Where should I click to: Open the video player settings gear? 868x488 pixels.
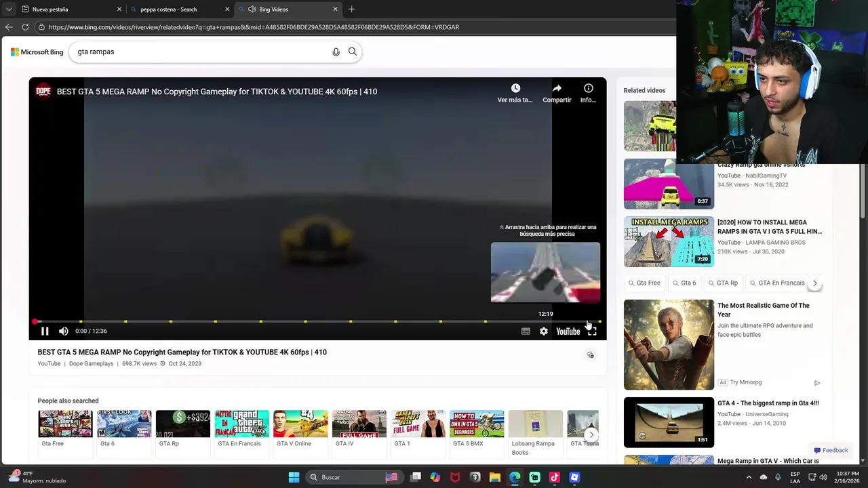click(544, 331)
